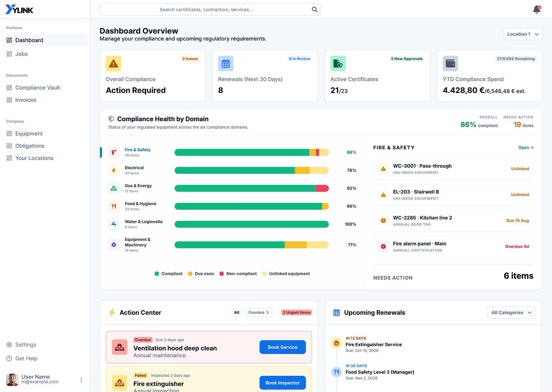
Task: Open notifications bell icon
Action: [x=536, y=10]
